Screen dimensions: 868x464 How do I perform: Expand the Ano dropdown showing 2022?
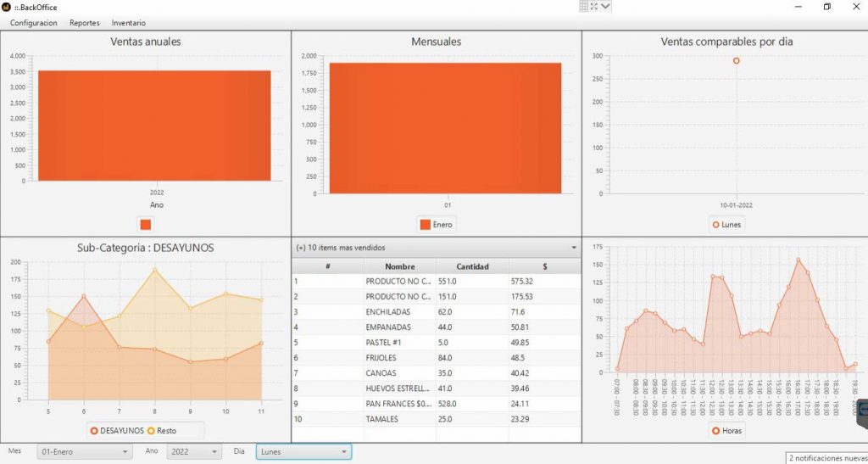coord(192,452)
